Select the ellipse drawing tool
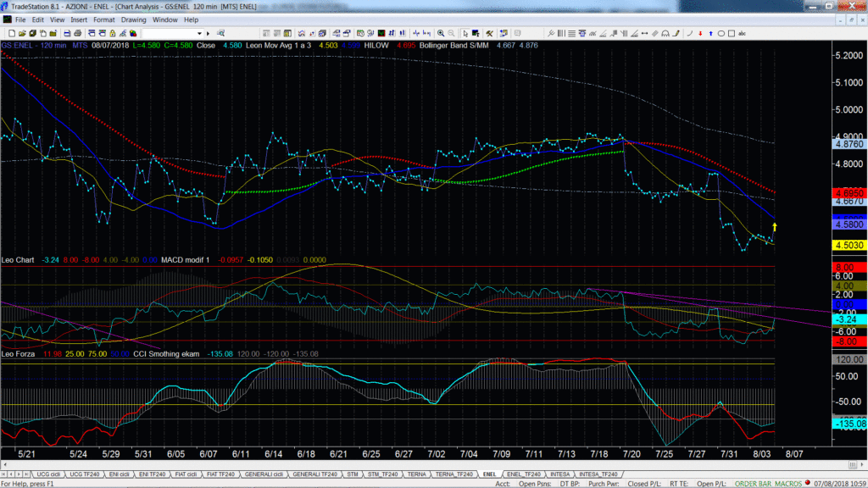The width and height of the screenshot is (868, 488). click(721, 33)
